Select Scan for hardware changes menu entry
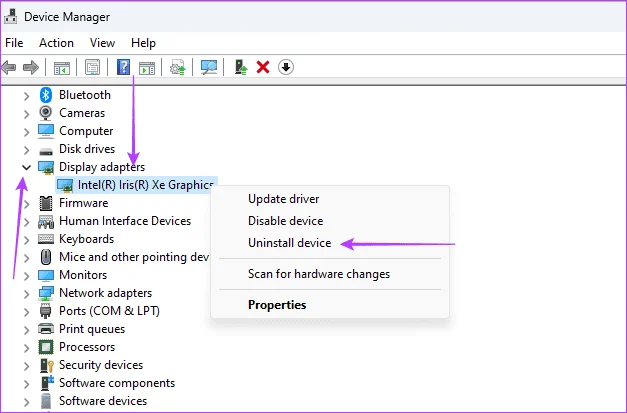This screenshot has width=627, height=413. [319, 274]
